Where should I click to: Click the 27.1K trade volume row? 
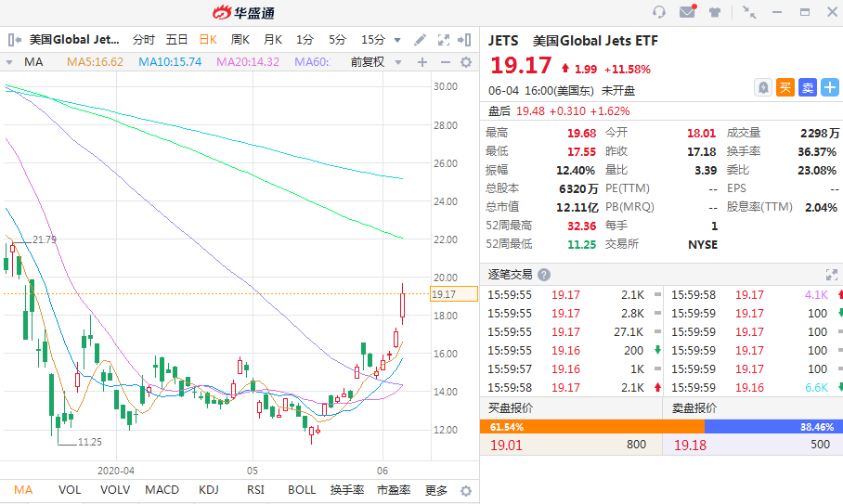click(574, 332)
